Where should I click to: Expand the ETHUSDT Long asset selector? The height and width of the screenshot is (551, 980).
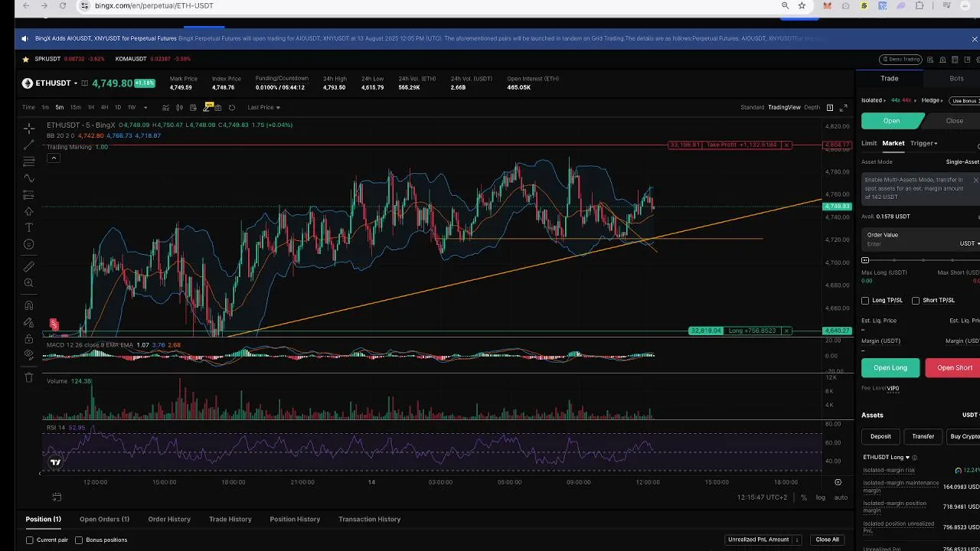pyautogui.click(x=886, y=457)
